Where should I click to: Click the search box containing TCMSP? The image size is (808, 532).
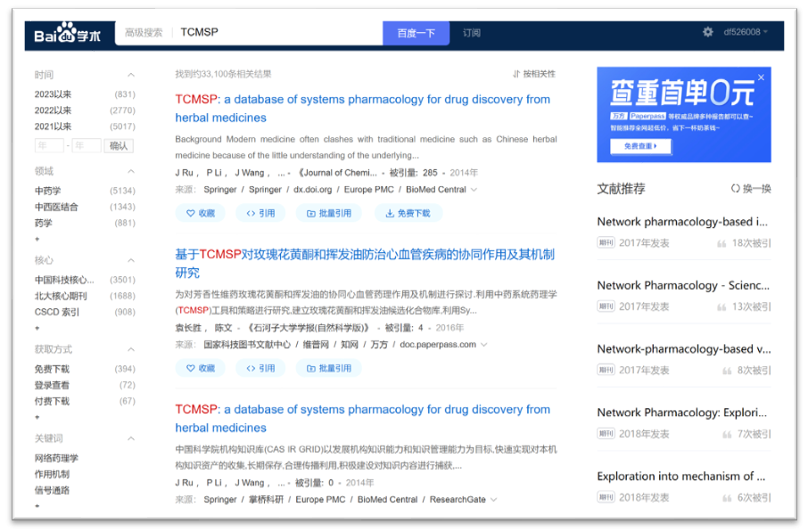(x=278, y=32)
